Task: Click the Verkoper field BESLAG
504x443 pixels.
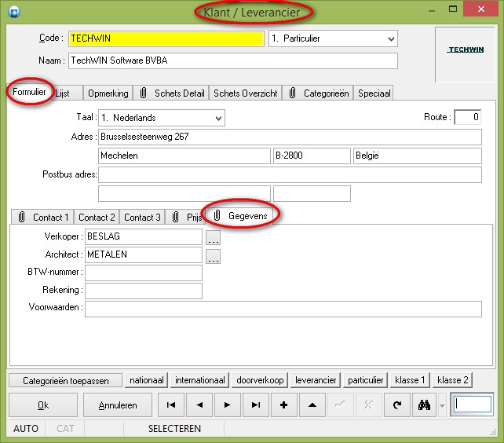Action: tap(144, 236)
